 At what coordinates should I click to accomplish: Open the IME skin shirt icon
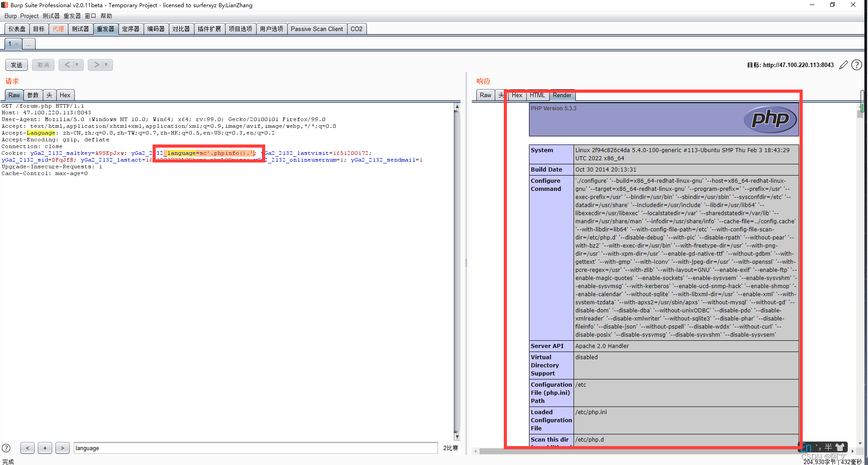point(840,447)
